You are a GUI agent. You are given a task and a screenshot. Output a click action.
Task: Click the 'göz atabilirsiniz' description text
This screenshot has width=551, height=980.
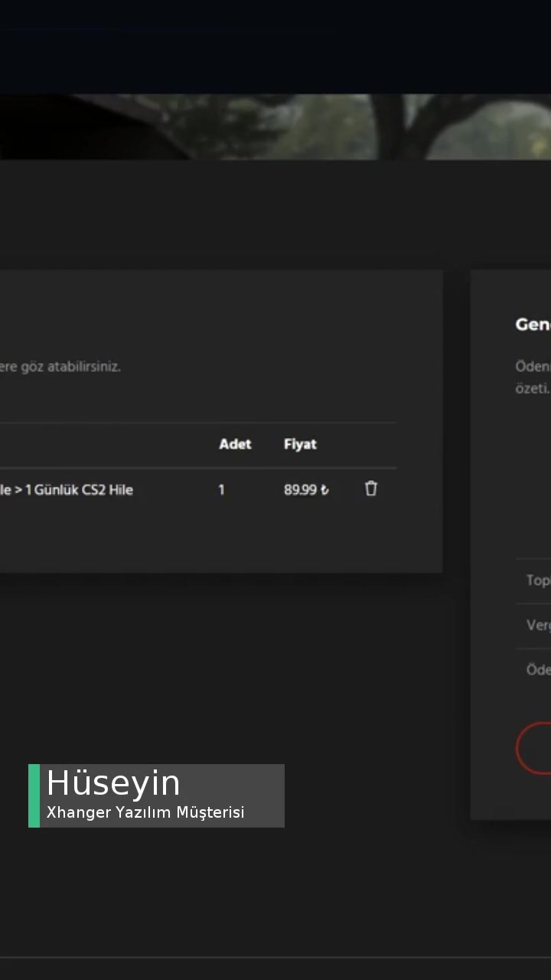pyautogui.click(x=61, y=367)
